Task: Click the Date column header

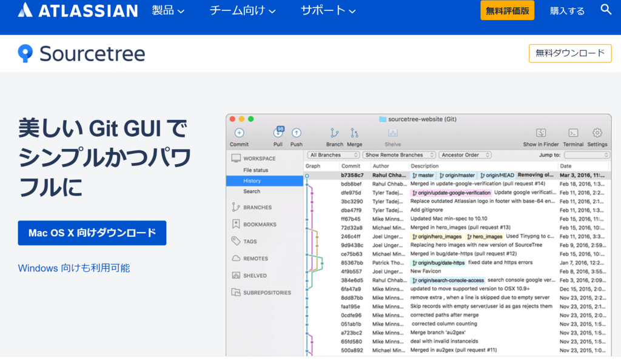Action: [566, 166]
